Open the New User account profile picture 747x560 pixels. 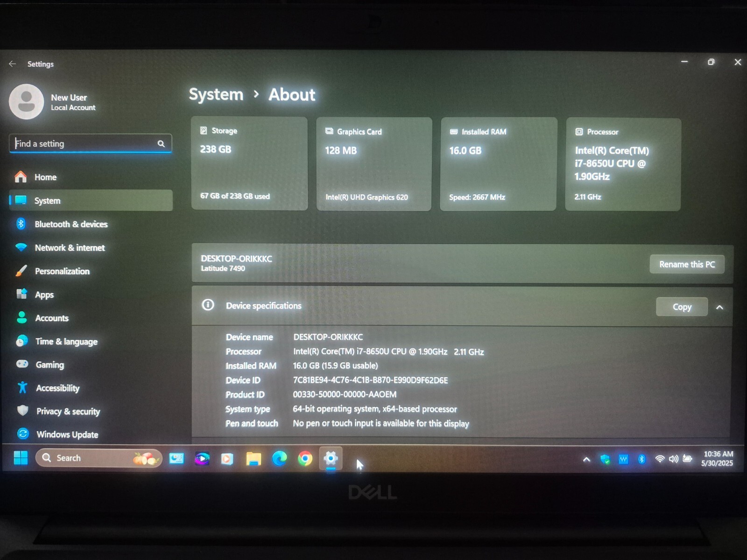pyautogui.click(x=26, y=102)
